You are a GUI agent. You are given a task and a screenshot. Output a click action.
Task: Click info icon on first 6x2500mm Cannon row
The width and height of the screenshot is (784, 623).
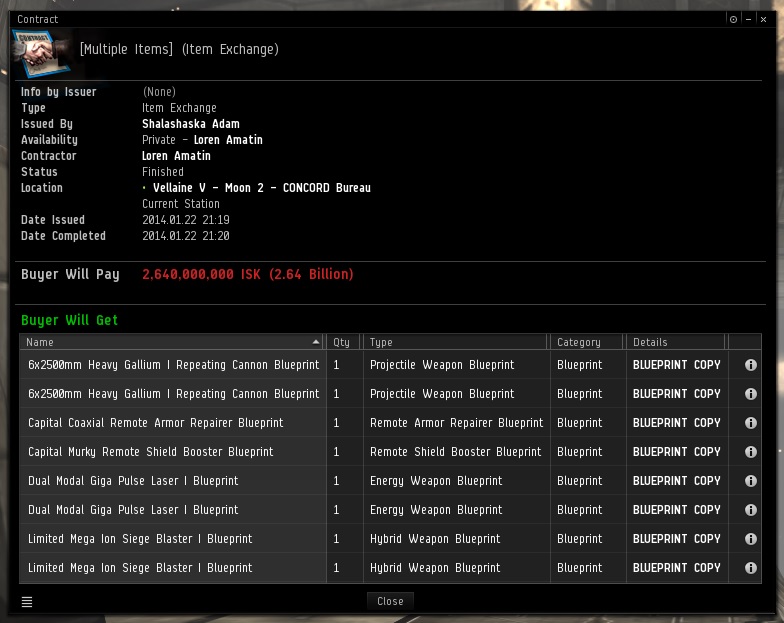(x=750, y=365)
